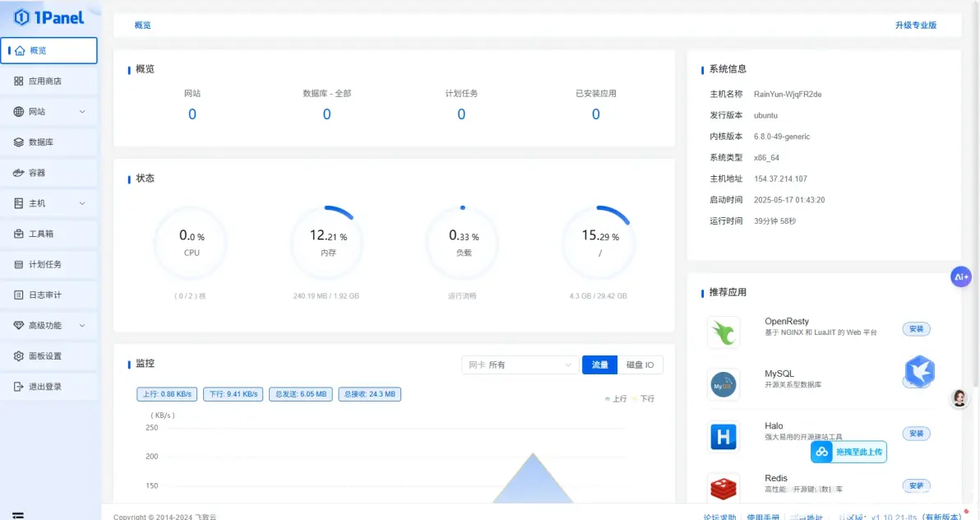Open 日志审计 menu item

tap(49, 295)
